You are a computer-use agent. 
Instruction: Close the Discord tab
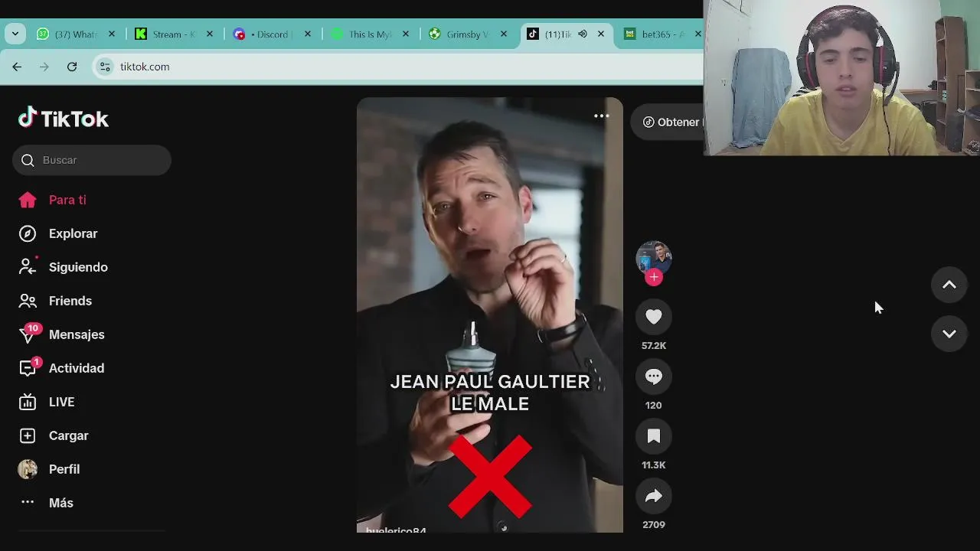308,34
